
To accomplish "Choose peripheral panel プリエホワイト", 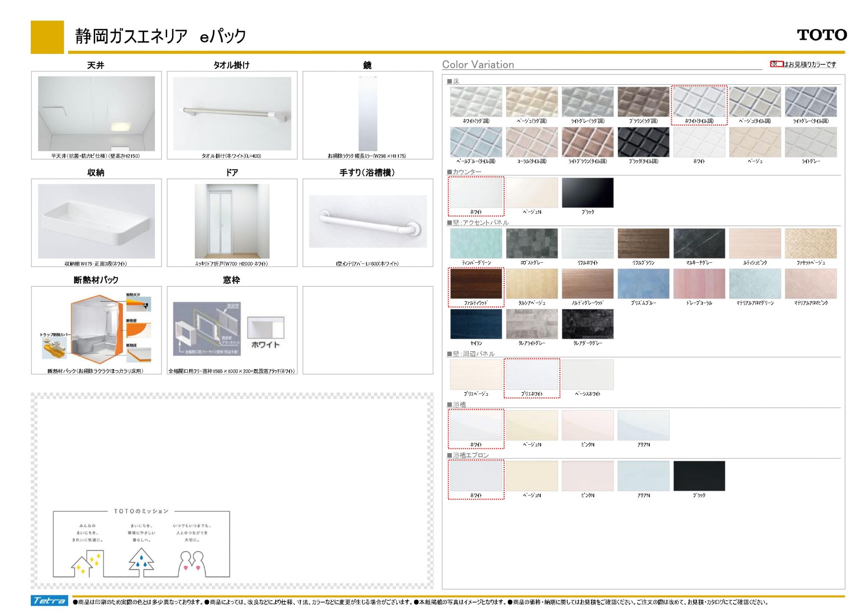I will point(532,375).
